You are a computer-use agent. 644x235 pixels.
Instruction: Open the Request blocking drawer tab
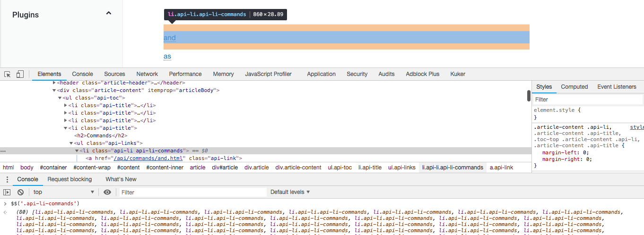click(70, 179)
